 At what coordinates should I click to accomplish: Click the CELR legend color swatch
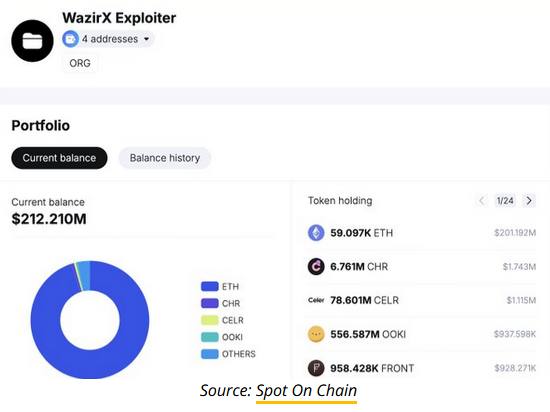click(210, 320)
